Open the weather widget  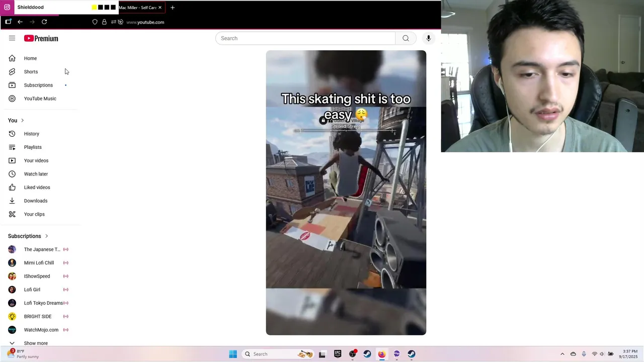(x=23, y=354)
